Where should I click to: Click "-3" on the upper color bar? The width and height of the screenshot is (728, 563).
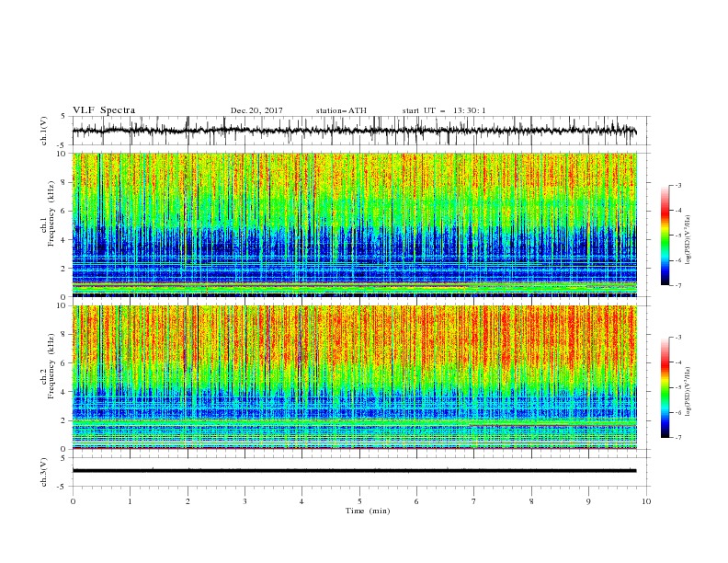pyautogui.click(x=678, y=185)
